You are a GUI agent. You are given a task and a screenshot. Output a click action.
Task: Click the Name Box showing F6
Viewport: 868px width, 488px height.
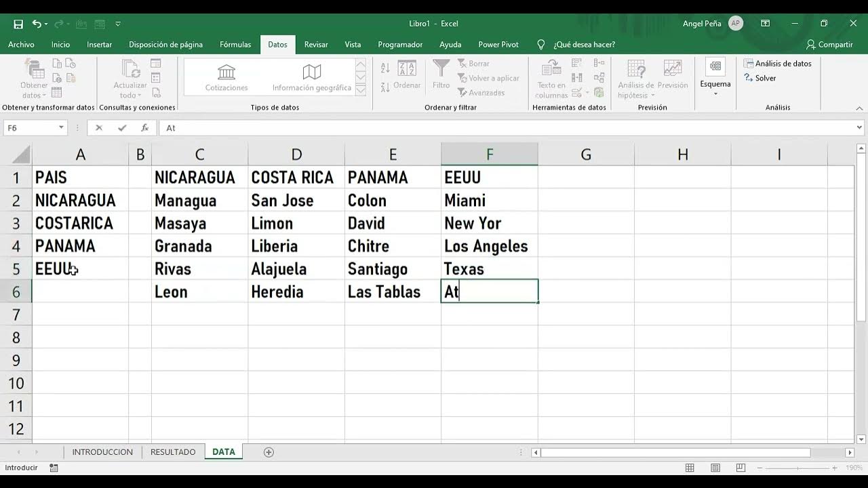30,127
